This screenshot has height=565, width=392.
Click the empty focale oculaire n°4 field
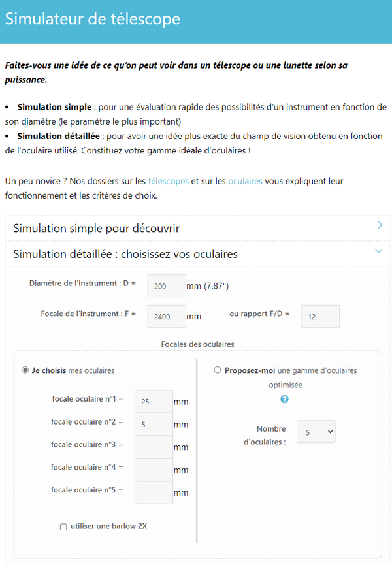[x=154, y=470]
